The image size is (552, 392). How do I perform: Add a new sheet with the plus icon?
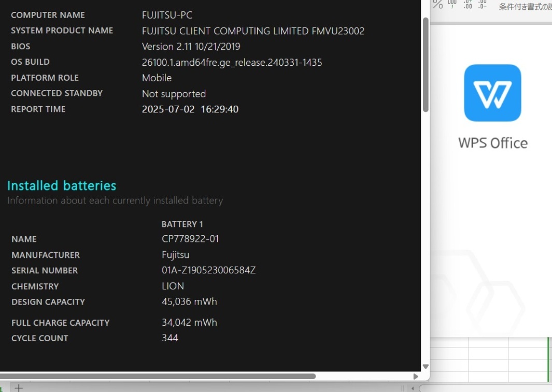19,388
